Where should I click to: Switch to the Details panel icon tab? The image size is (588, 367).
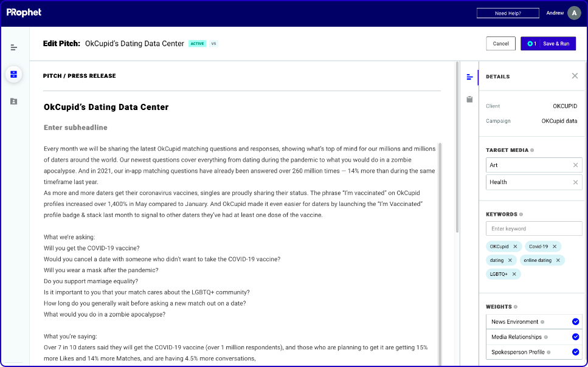tap(469, 77)
